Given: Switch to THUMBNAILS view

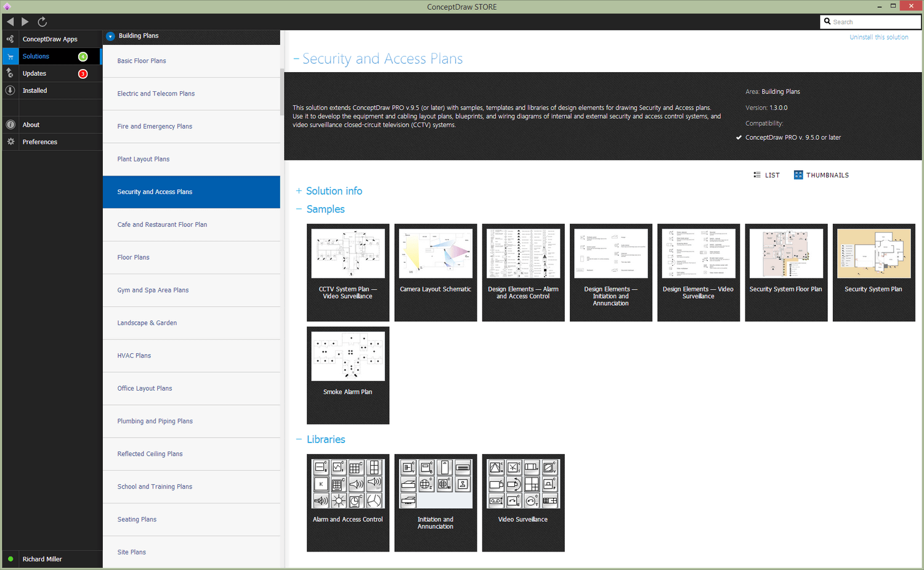Looking at the screenshot, I should tap(821, 175).
